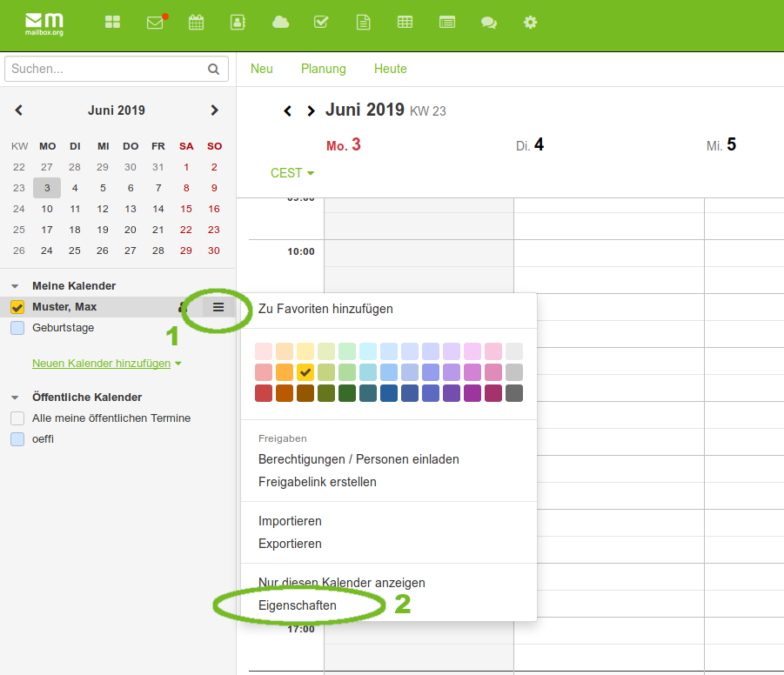
Task: Open the Settings gear icon
Action: click(x=530, y=22)
